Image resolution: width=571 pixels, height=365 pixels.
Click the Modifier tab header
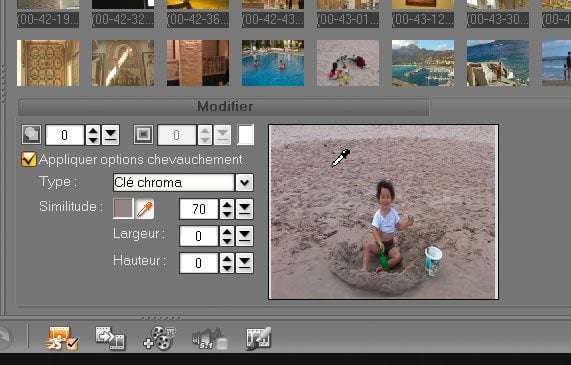(x=224, y=107)
